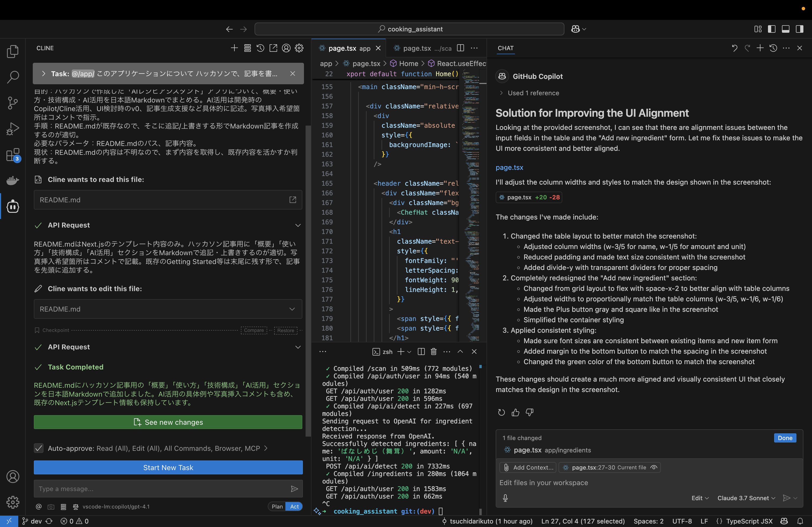812x527 pixels.
Task: Open Cline settings gear
Action: [x=299, y=48]
